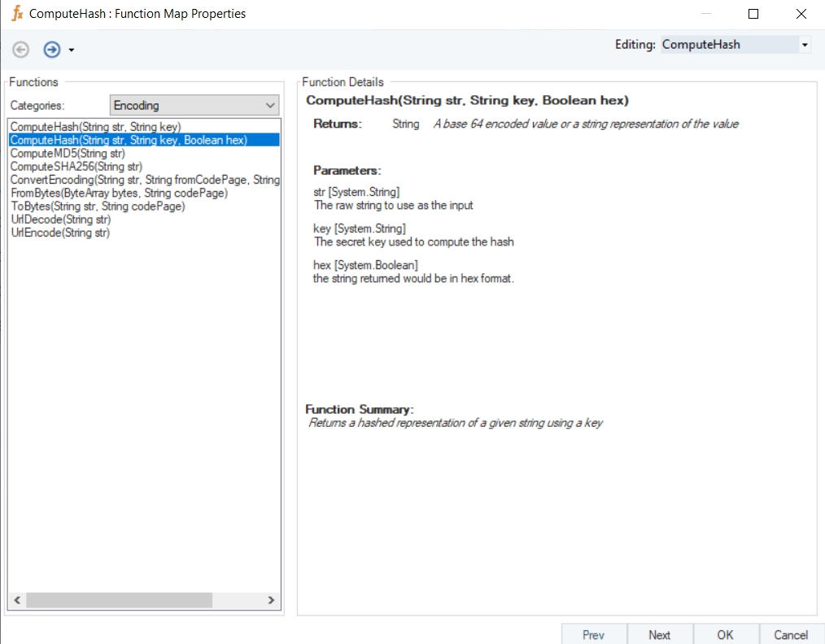Click the horizontal scrollbar thumb in Functions list

[119, 600]
